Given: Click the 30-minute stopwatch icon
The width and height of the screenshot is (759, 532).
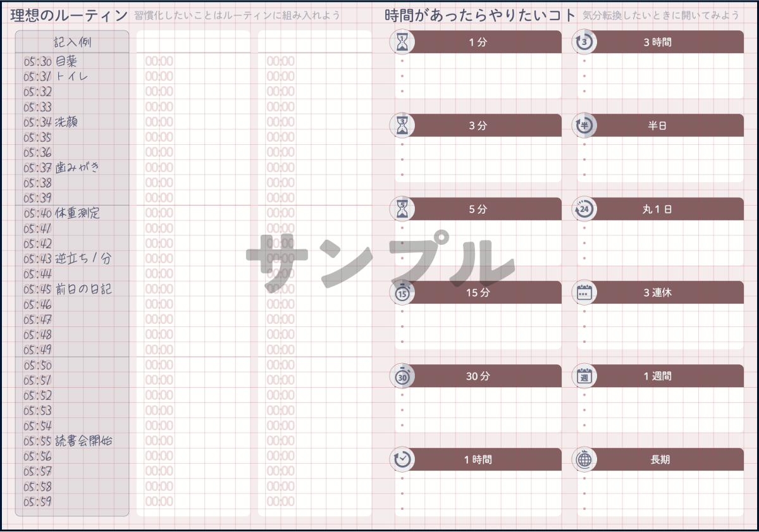Looking at the screenshot, I should [x=402, y=376].
